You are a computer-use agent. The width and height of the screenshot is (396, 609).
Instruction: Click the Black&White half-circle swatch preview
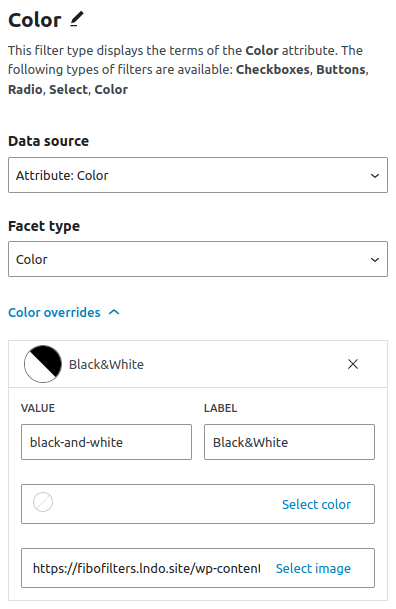point(43,364)
